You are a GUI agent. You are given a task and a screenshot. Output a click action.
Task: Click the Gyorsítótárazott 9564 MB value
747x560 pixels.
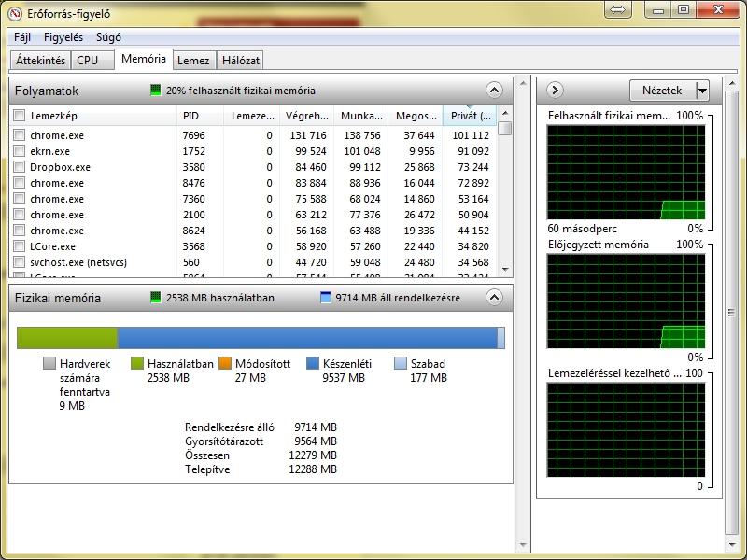point(316,441)
